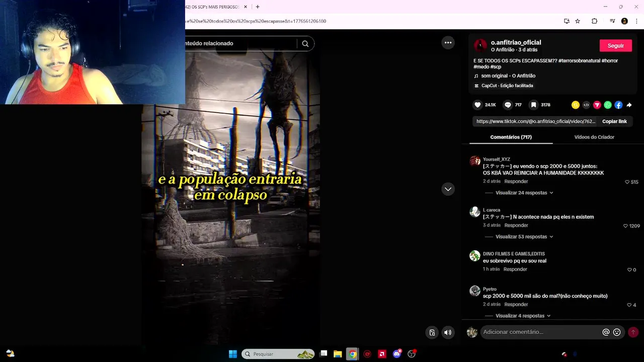The image size is (644, 362).
Task: Switch to Vídeos do Criador tab
Action: (594, 137)
